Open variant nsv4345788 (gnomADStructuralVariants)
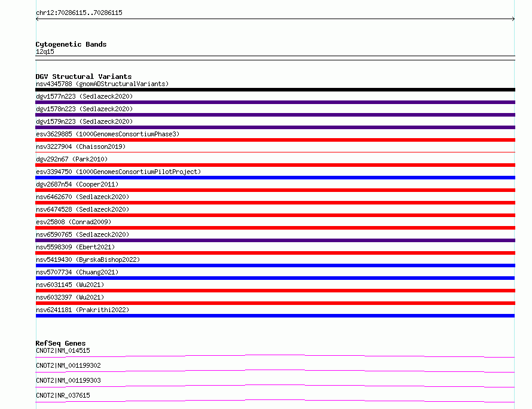 click(x=102, y=84)
